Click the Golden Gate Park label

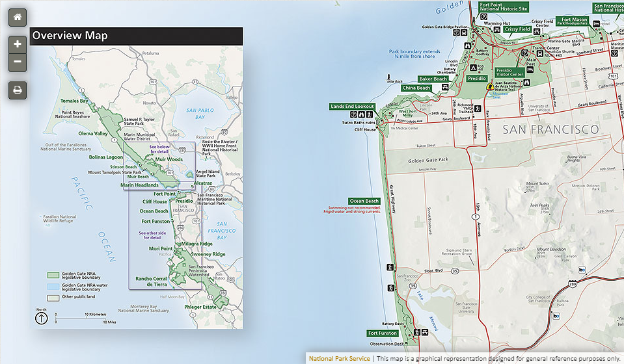point(427,160)
